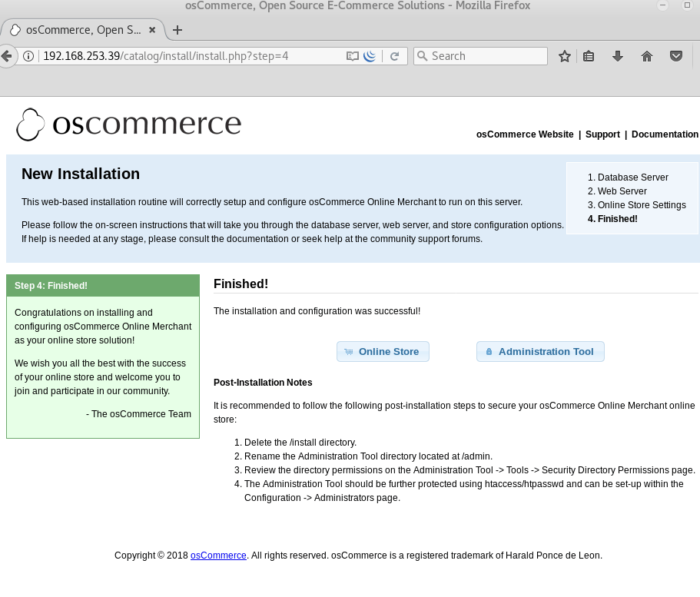Visit the Support link in header

tap(602, 134)
